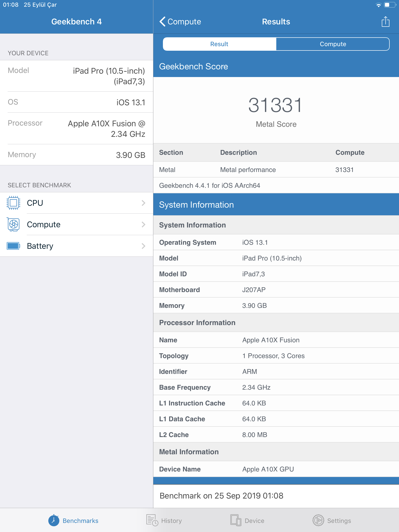This screenshot has width=399, height=532.
Task: Select the CPU benchmark label
Action: click(35, 203)
